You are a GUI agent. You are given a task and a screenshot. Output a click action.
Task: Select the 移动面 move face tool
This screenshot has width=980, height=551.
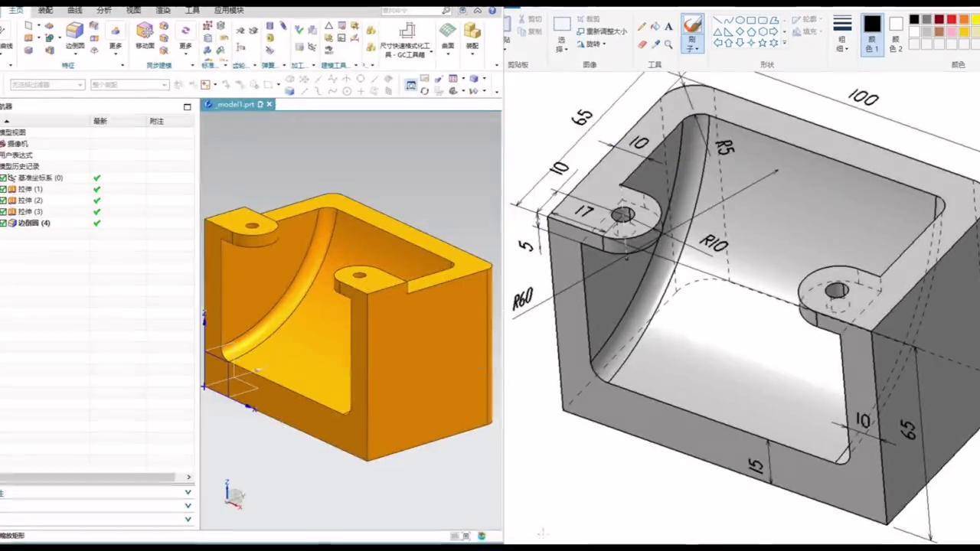[145, 31]
